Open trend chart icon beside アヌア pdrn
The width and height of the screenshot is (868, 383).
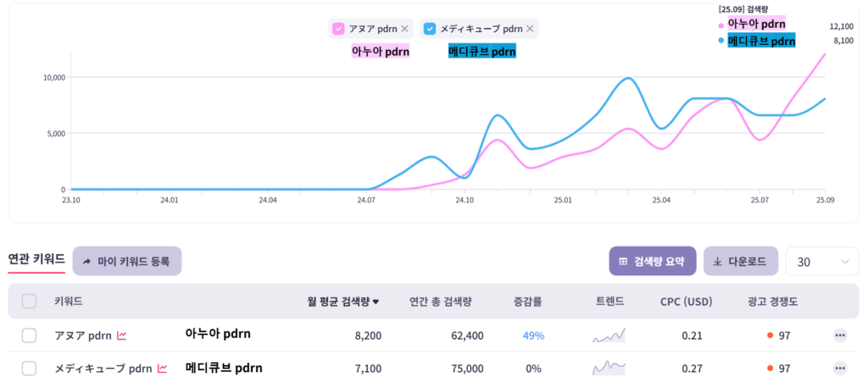coord(122,336)
